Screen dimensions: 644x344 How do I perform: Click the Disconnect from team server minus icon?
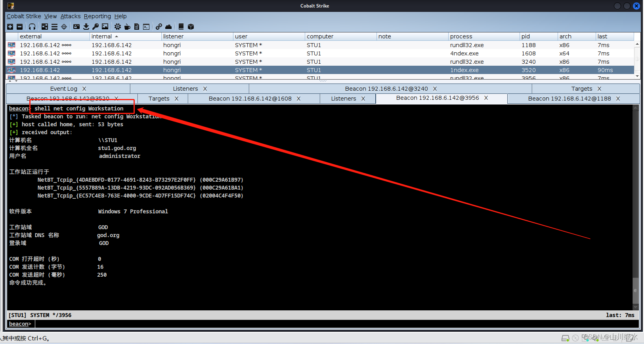19,27
